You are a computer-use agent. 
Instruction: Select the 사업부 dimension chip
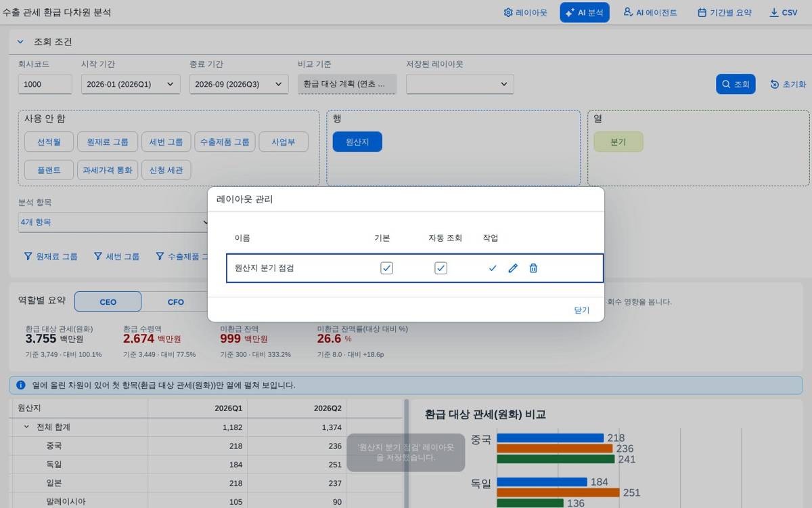pos(284,142)
